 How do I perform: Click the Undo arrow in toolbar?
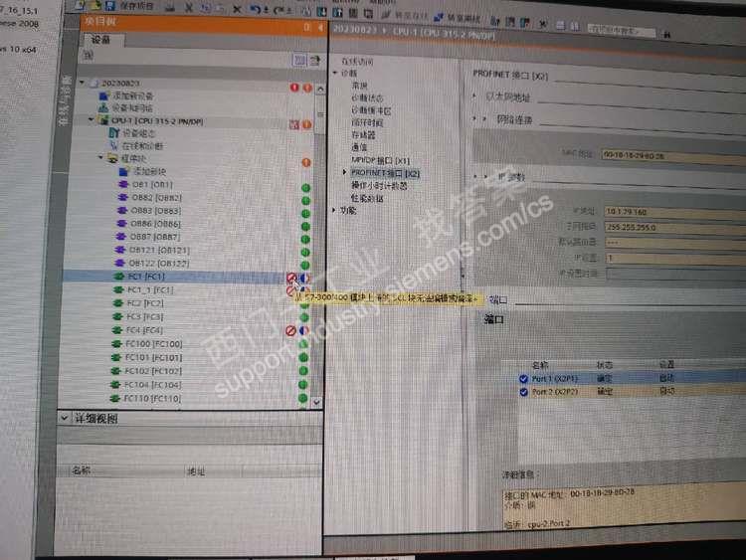click(x=256, y=9)
